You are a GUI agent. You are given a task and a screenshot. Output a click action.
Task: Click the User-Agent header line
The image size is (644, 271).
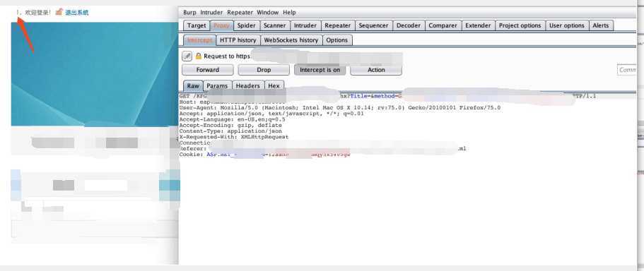pyautogui.click(x=340, y=108)
